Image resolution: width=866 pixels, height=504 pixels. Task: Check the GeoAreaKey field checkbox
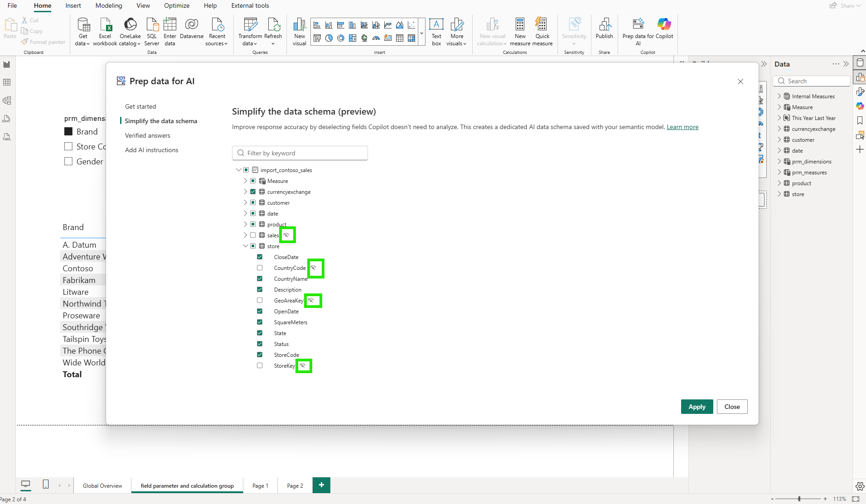[260, 300]
